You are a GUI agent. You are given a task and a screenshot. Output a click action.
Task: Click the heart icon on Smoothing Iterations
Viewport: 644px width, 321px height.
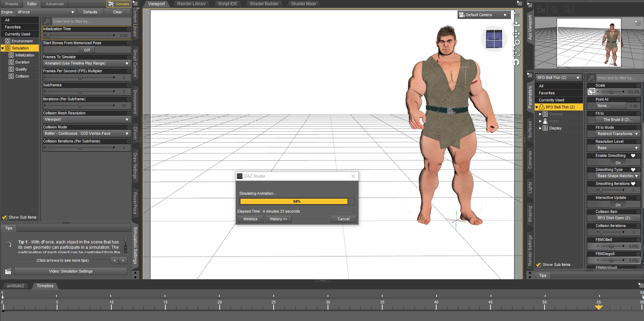tap(633, 184)
